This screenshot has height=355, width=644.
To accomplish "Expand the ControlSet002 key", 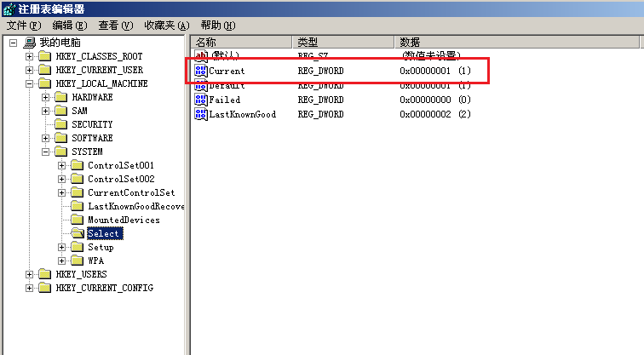I will pos(61,179).
